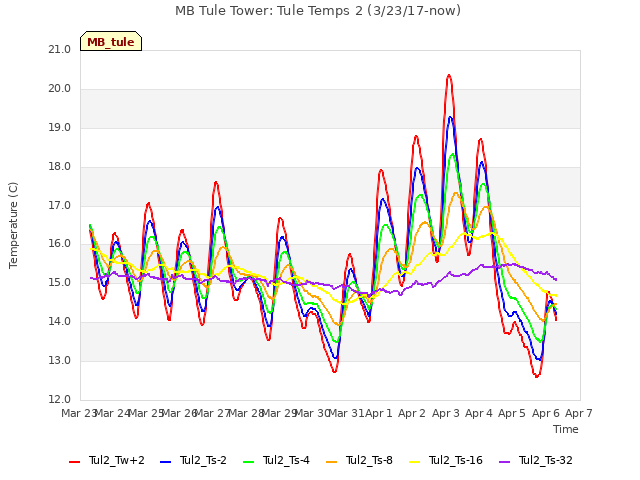Image resolution: width=640 pixels, height=480 pixels.
Task: Click the 17.0 y-axis tick label
Action: pyautogui.click(x=60, y=206)
